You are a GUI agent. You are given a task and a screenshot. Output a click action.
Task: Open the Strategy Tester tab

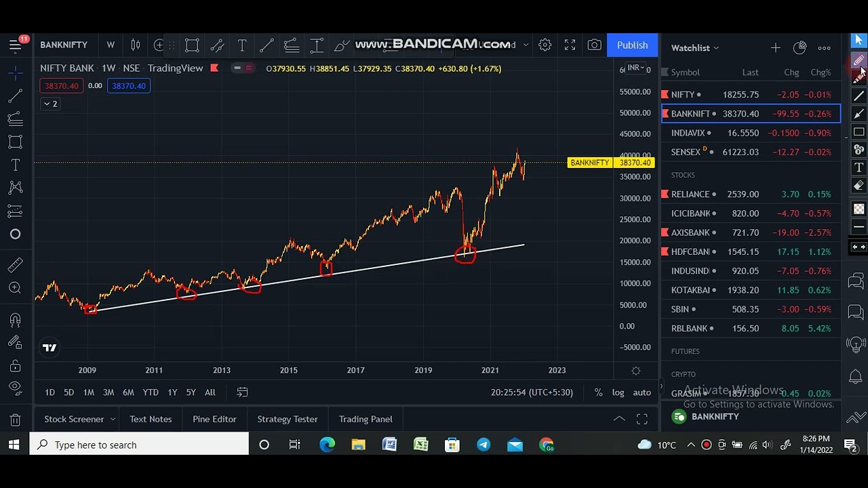pos(288,420)
